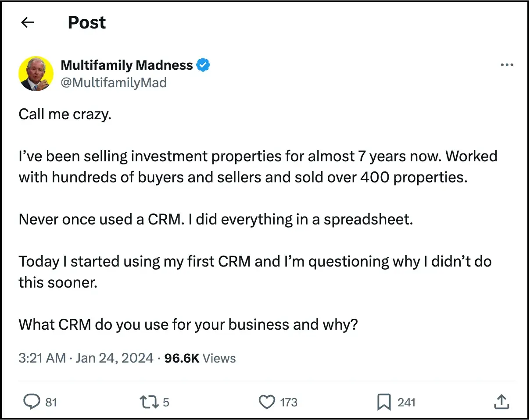Click the bookmark count 241
This screenshot has height=420, width=530.
click(406, 402)
